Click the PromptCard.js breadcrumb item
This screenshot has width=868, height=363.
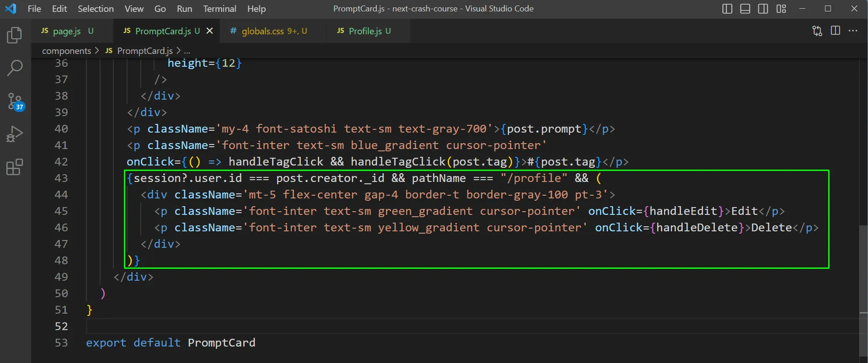139,51
